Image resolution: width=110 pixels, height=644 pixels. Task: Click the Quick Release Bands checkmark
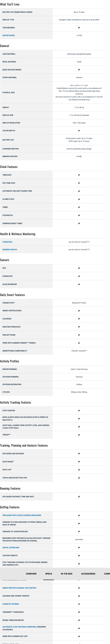[79, 70]
